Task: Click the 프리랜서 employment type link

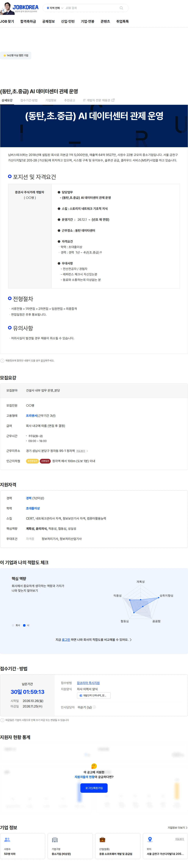Action: click(x=31, y=416)
